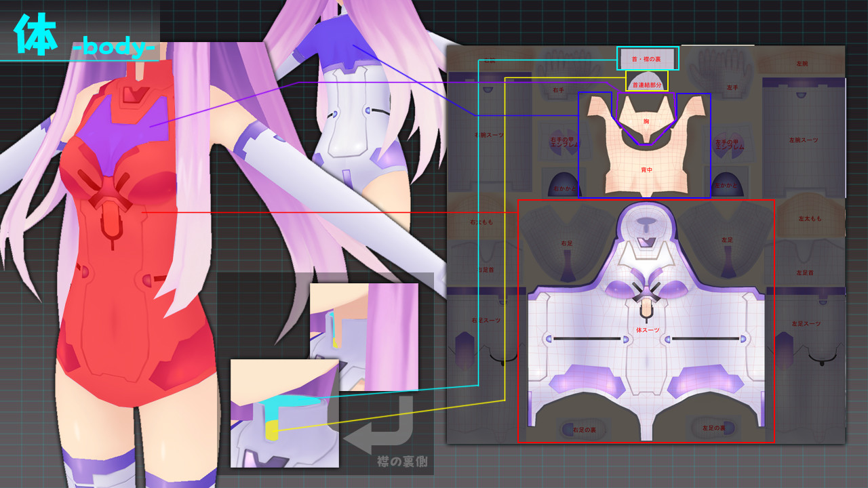Screen dimensions: 868x488
Task: Click the 左手の甲エンブレム label
Action: (x=730, y=143)
